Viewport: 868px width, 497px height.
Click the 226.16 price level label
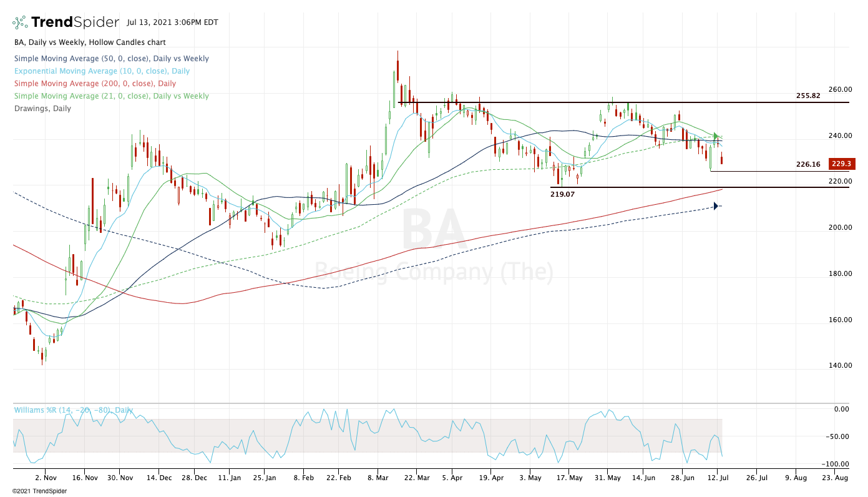click(808, 165)
